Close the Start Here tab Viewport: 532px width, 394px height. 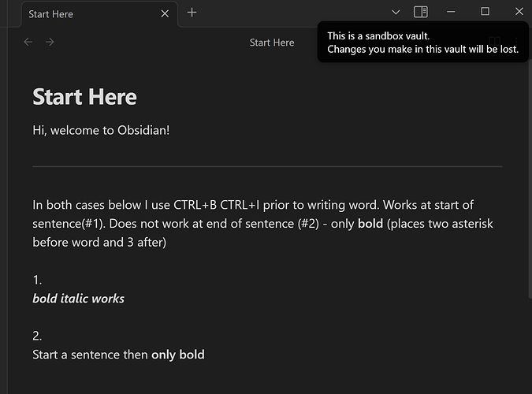(x=165, y=13)
